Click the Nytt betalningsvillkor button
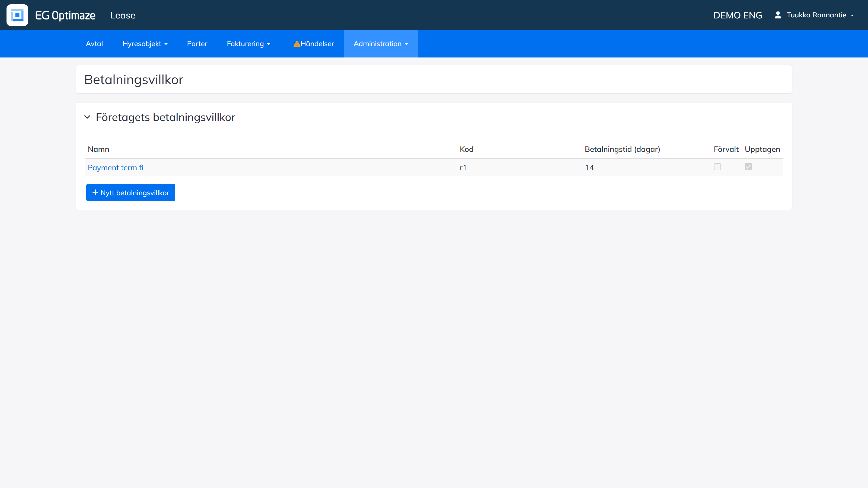868x488 pixels. coord(131,193)
